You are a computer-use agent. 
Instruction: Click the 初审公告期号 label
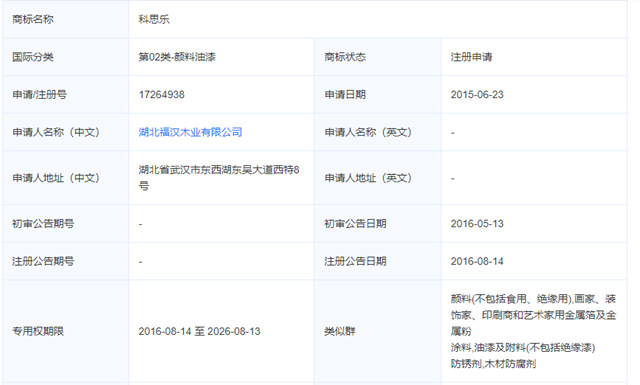click(43, 224)
